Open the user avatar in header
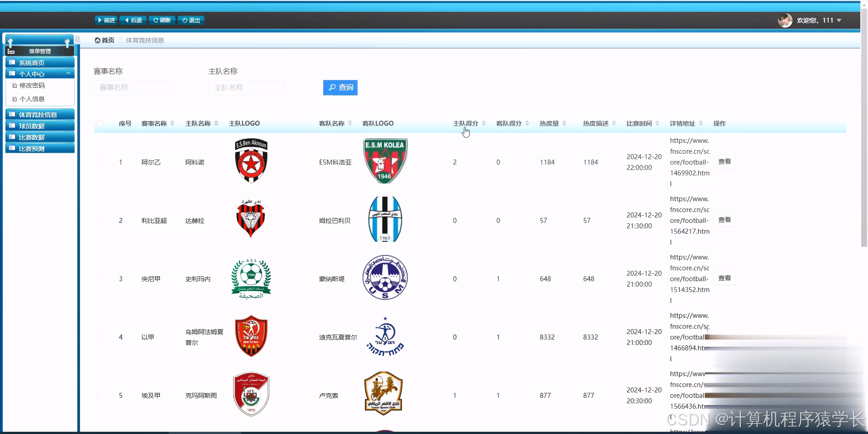Viewport: 868px width, 434px height. [785, 20]
